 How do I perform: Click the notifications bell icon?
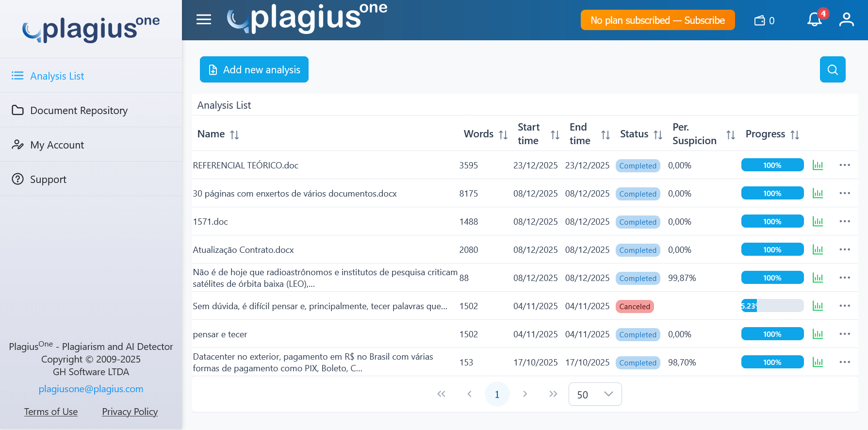(x=814, y=20)
